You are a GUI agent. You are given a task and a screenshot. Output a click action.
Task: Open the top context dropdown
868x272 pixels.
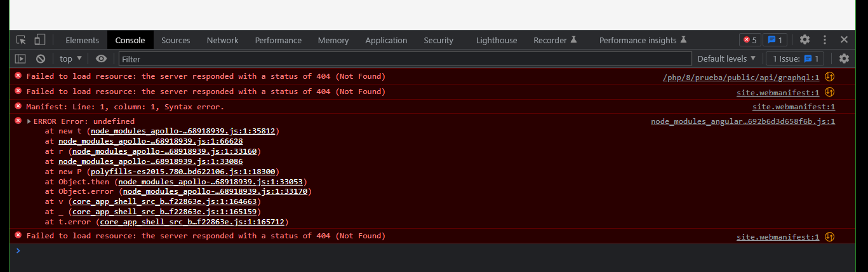(x=70, y=58)
